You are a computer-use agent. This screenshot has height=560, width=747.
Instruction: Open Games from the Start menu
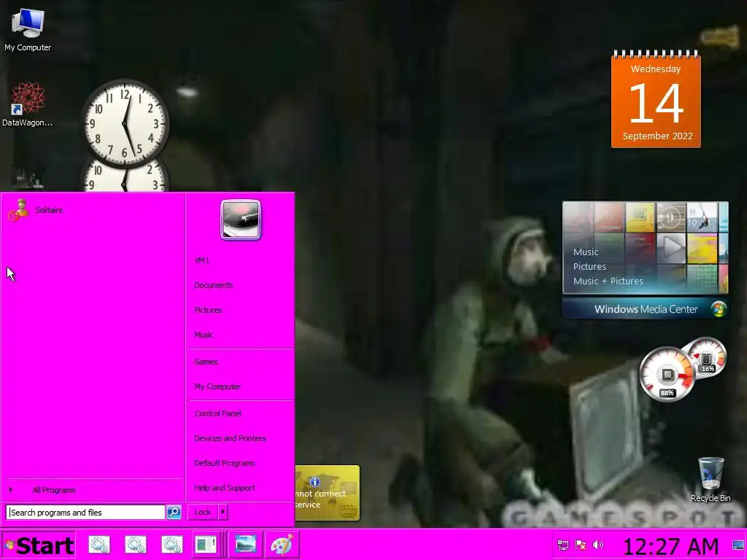tap(206, 362)
